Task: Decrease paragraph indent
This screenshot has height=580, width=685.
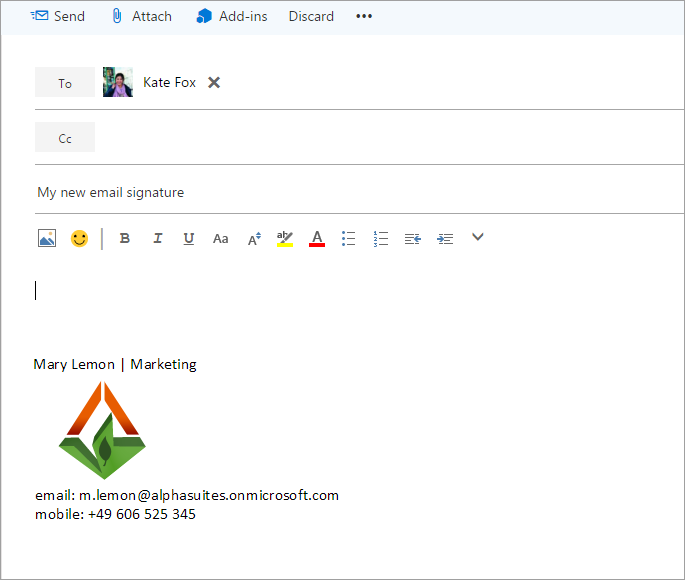Action: [413, 238]
